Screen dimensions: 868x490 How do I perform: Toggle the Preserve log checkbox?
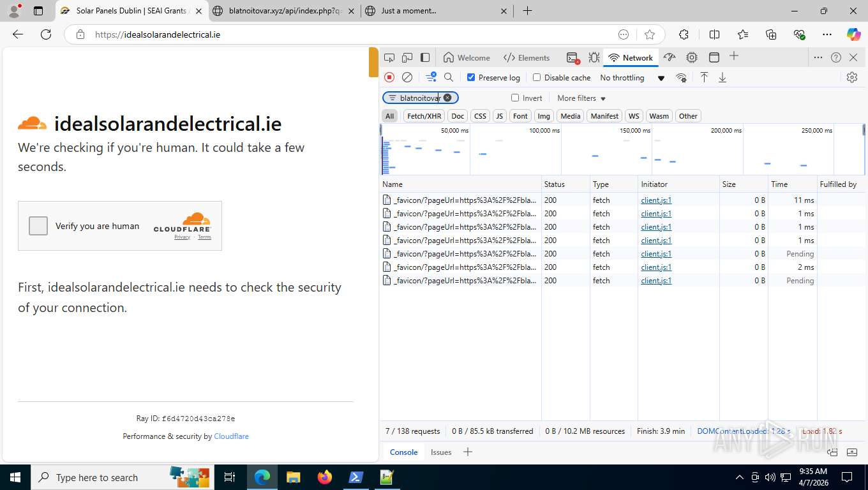(471, 77)
